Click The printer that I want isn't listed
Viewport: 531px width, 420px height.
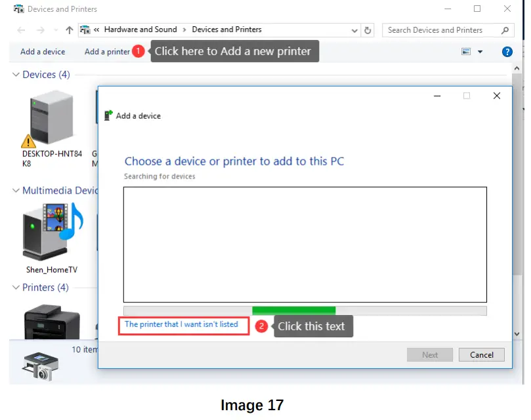coord(183,324)
